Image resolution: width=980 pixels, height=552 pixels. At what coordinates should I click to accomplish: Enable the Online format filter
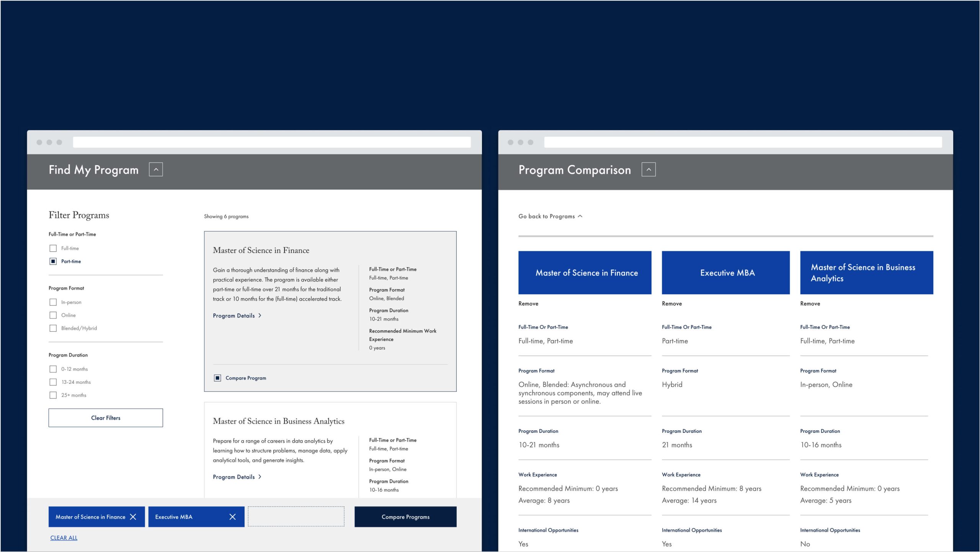[x=53, y=315]
